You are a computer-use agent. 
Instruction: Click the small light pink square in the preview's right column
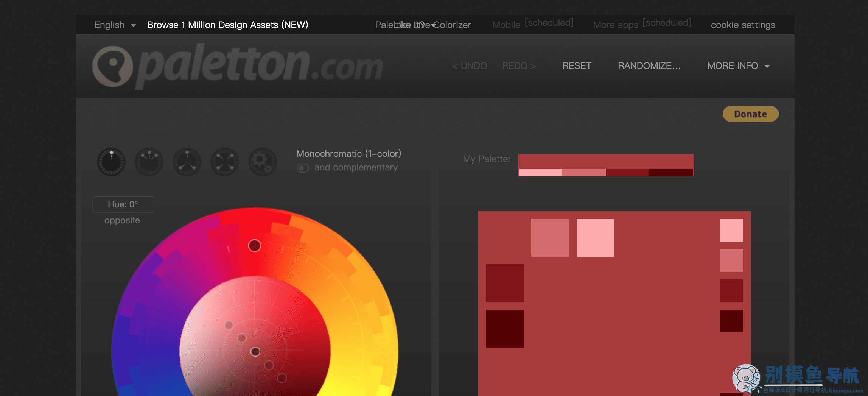732,230
